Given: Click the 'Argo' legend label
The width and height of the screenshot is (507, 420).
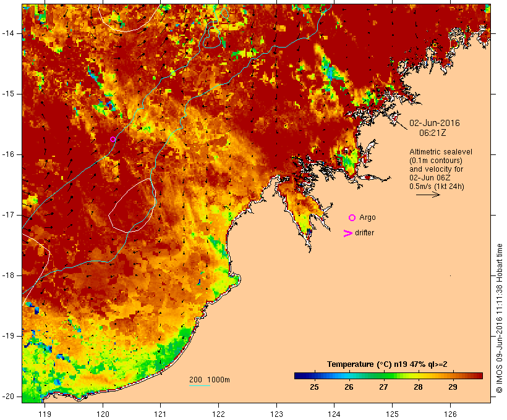Looking at the screenshot, I should pos(367,217).
